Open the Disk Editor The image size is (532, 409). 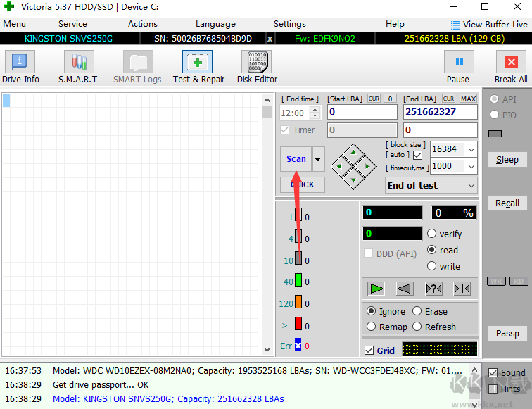(x=257, y=68)
